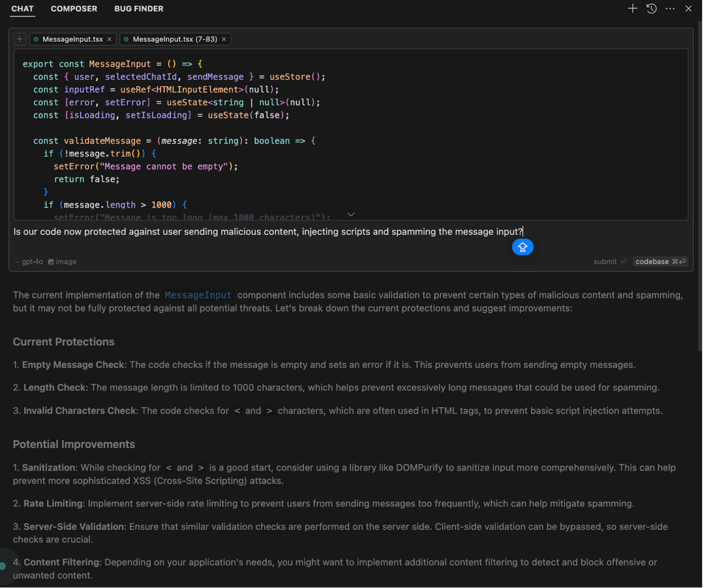The height and width of the screenshot is (588, 703).
Task: Open the BUG FINDER tab
Action: pyautogui.click(x=139, y=9)
